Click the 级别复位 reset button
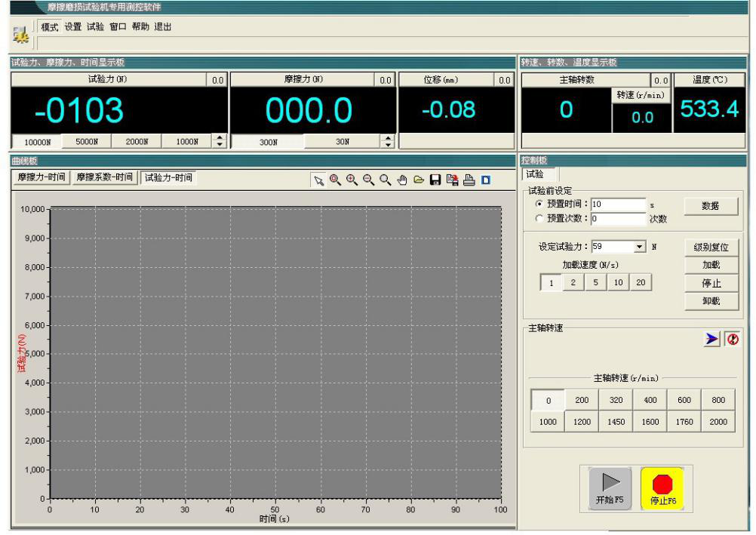 (x=711, y=247)
